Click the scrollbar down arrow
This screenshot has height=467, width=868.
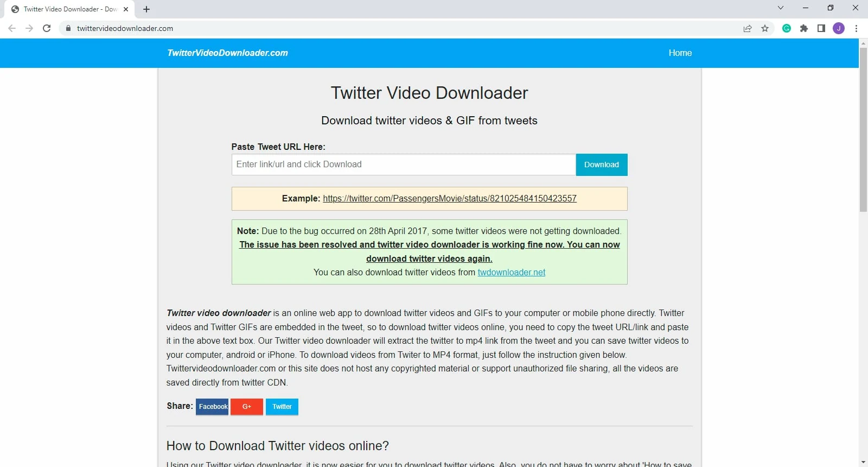pyautogui.click(x=863, y=462)
